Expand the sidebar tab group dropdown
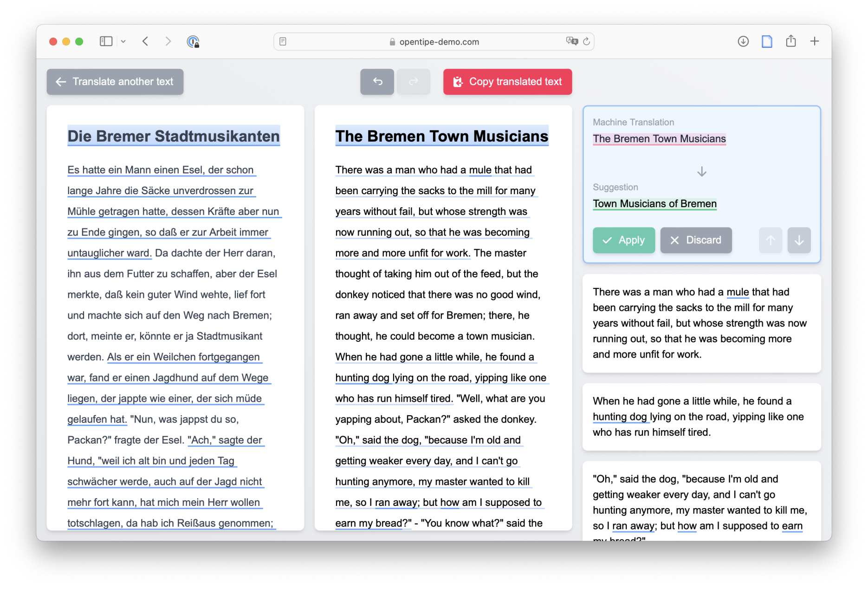The image size is (868, 589). [x=123, y=41]
